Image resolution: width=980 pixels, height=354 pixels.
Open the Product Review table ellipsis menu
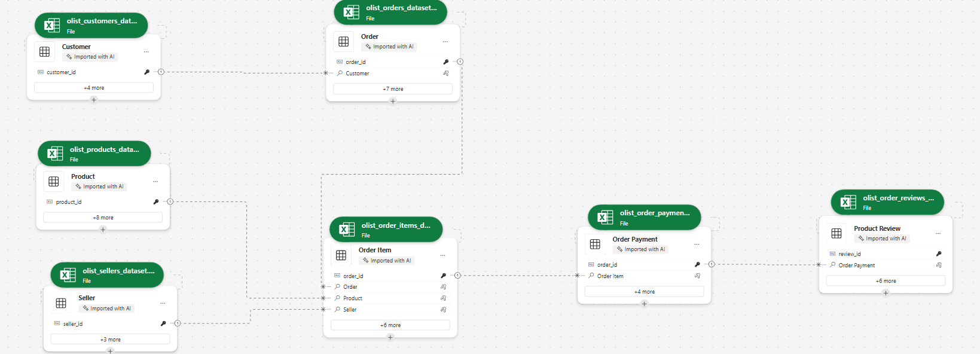938,234
